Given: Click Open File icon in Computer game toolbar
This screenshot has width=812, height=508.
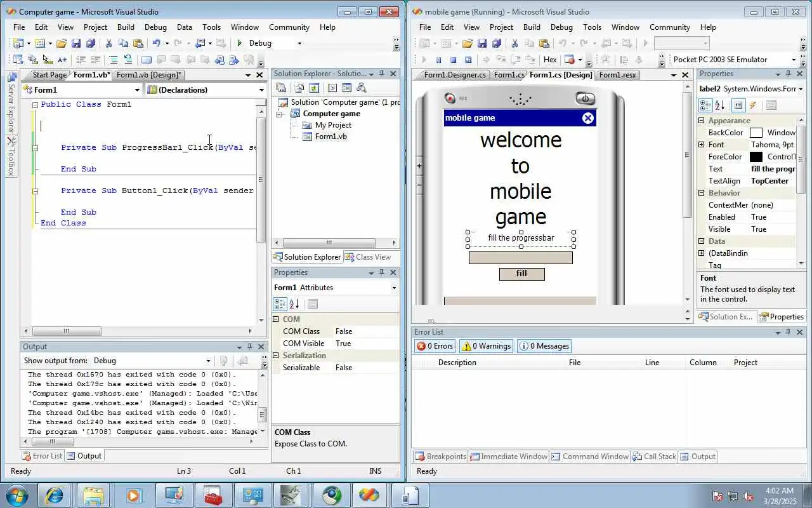Looking at the screenshot, I should coord(62,43).
